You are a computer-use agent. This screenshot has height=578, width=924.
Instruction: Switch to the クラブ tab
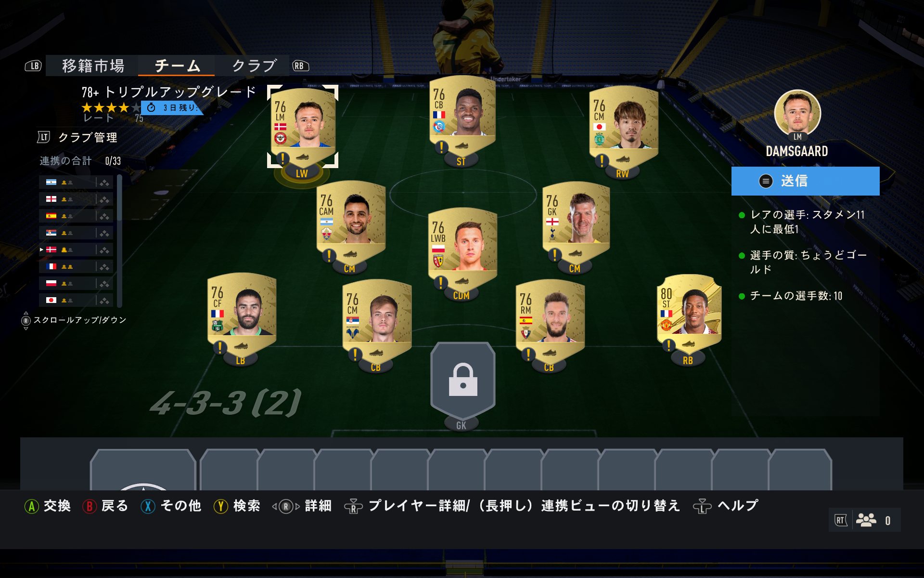tap(254, 66)
